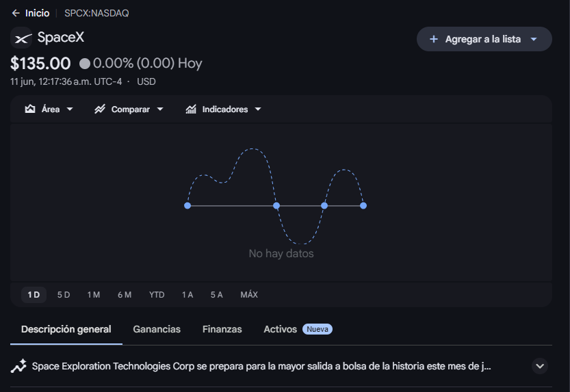Click the Nueva badge beside Activos
The image size is (570, 392).
tap(318, 329)
